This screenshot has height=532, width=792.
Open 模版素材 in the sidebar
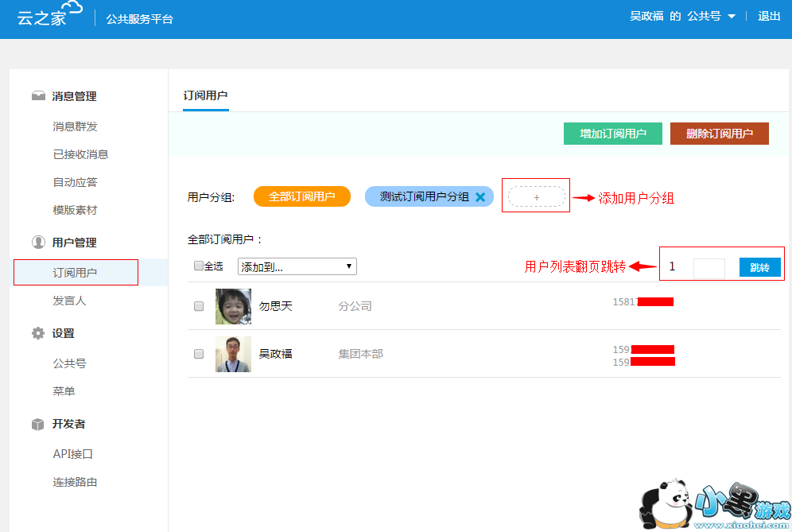pos(75,210)
